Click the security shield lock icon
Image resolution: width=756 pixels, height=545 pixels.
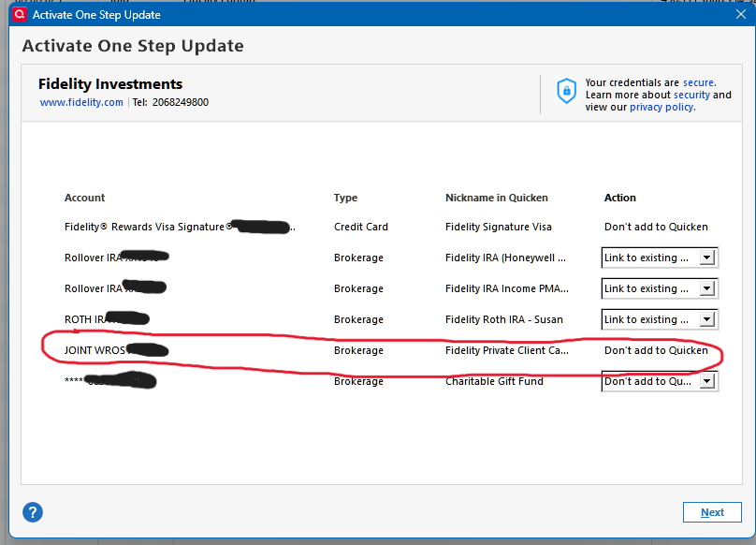pyautogui.click(x=566, y=91)
